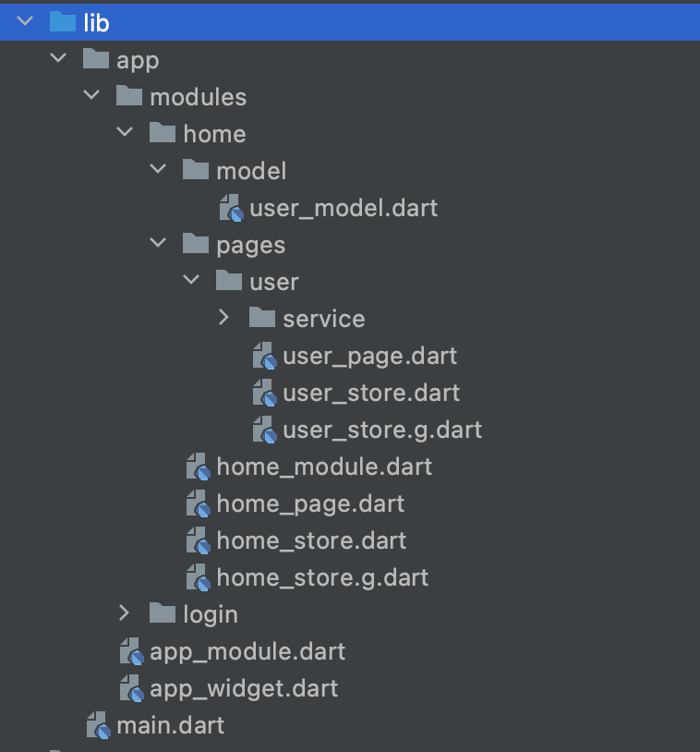
Task: Expand the service directory
Action: (x=223, y=317)
